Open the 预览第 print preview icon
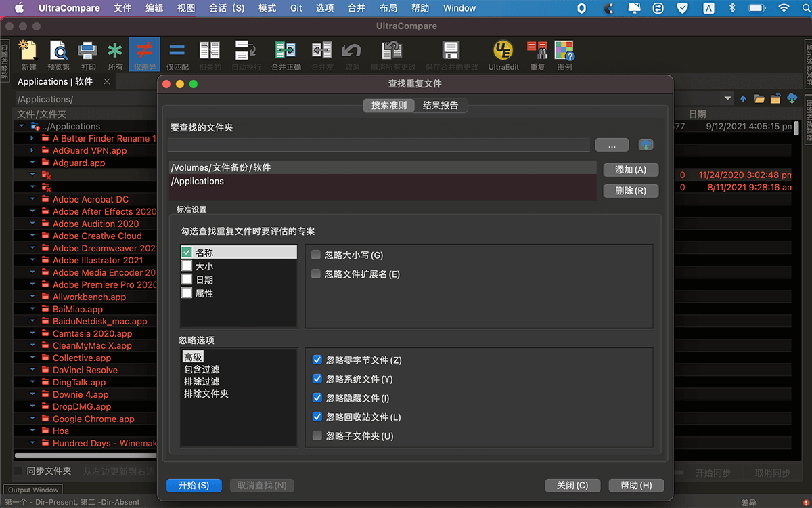Screen dimensions: 812x508 [x=58, y=51]
